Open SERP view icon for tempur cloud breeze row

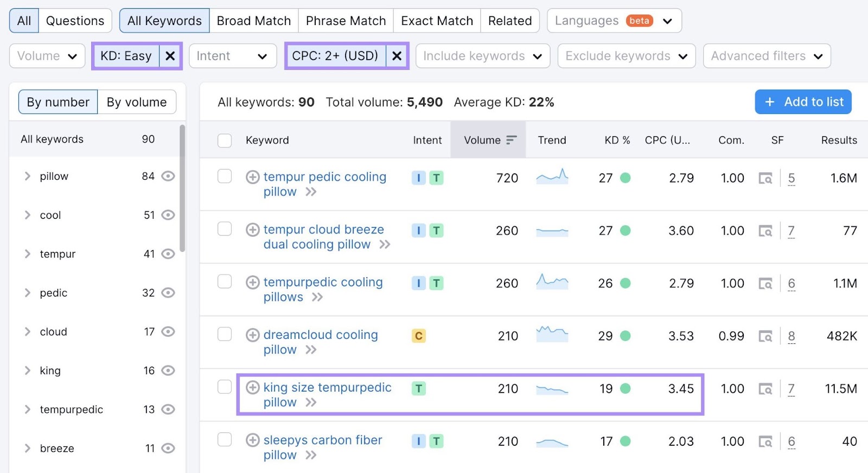(x=765, y=231)
